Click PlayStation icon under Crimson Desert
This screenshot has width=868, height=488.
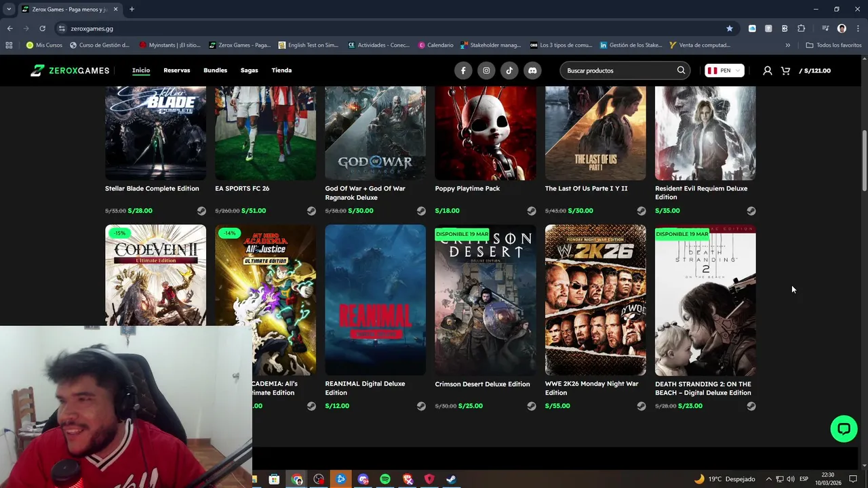(x=532, y=406)
